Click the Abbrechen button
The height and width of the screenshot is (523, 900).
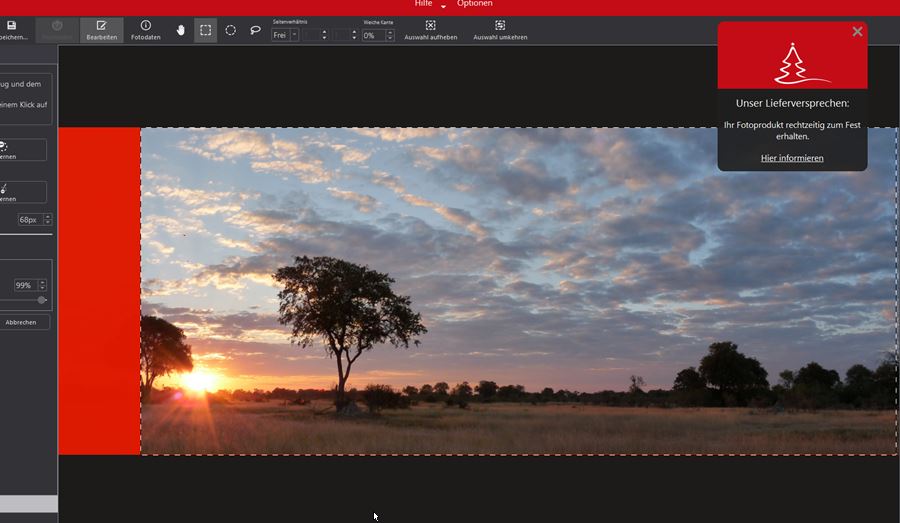coord(21,322)
